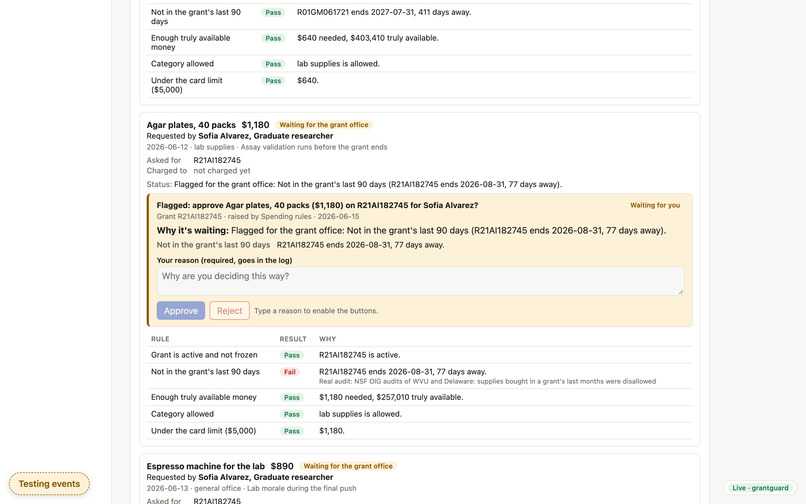This screenshot has height=504, width=806.
Task: Select the 'Grant R21AI182745 · raised by Spending rules' line
Action: 258,217
